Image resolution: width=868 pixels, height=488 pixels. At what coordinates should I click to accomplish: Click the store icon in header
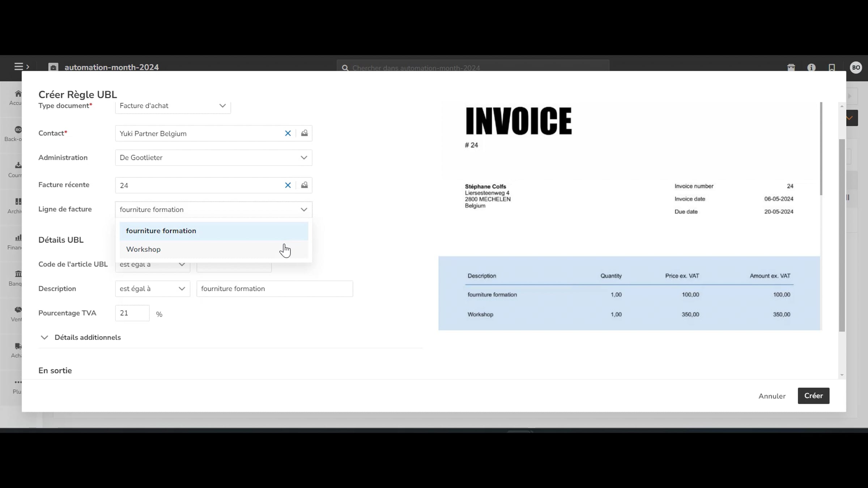click(x=791, y=68)
